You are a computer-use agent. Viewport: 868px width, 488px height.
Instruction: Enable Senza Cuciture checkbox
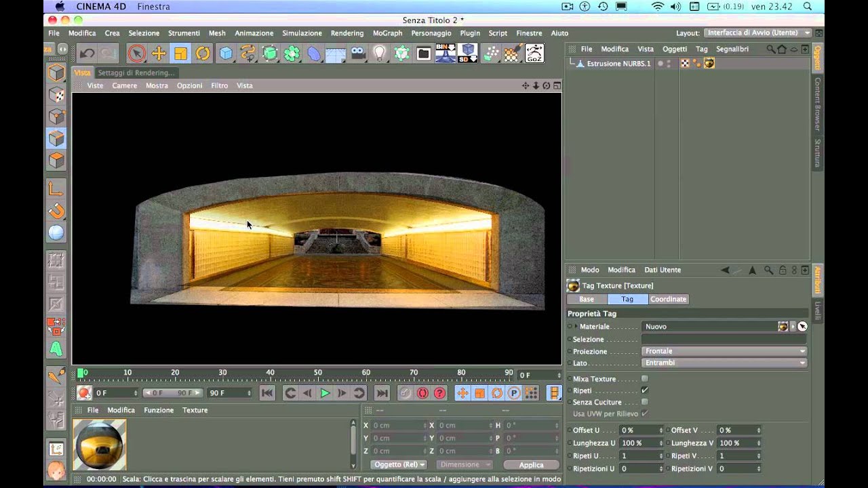point(645,402)
